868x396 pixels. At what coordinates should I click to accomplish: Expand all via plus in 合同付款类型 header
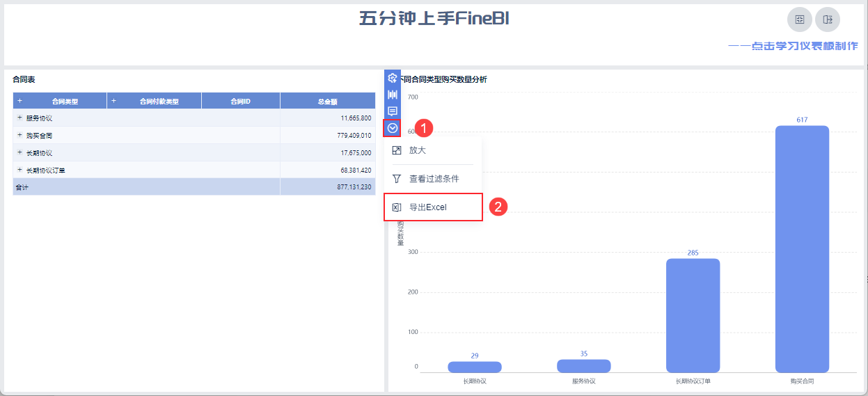click(x=114, y=102)
